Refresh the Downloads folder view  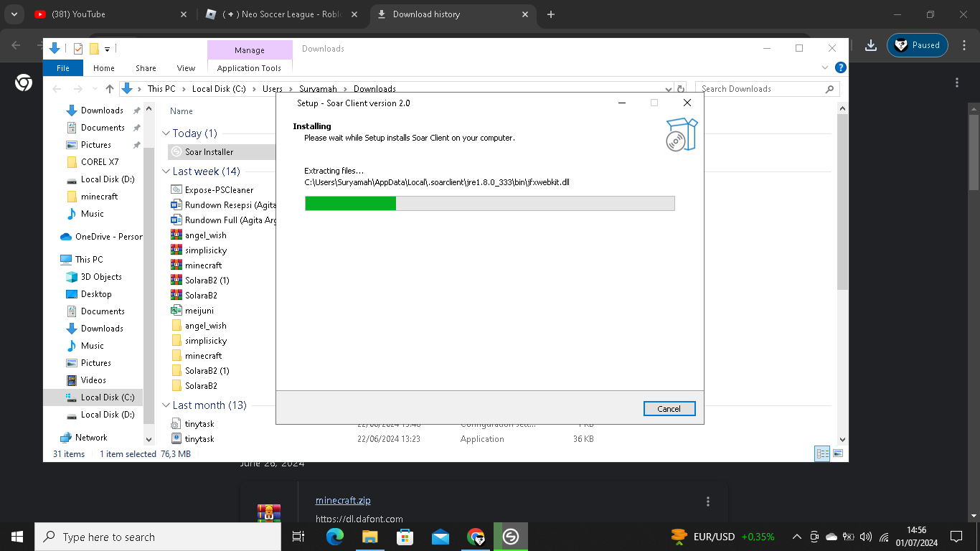(x=681, y=89)
